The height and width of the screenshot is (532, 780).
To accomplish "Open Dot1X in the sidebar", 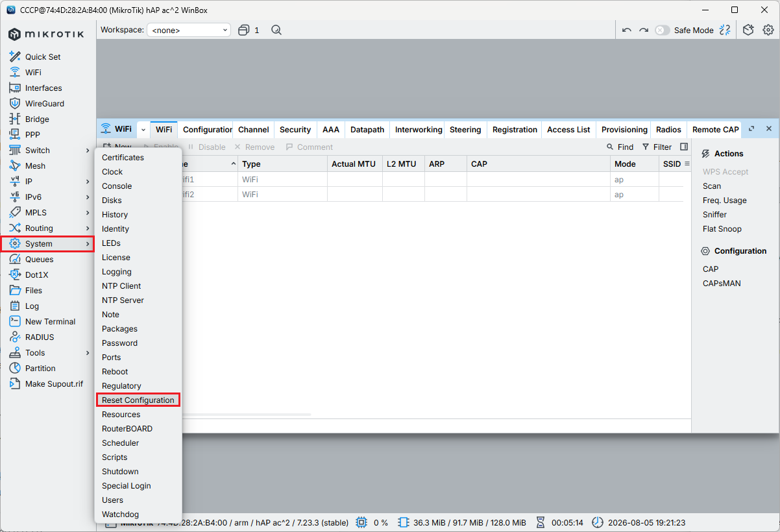I will pos(36,275).
